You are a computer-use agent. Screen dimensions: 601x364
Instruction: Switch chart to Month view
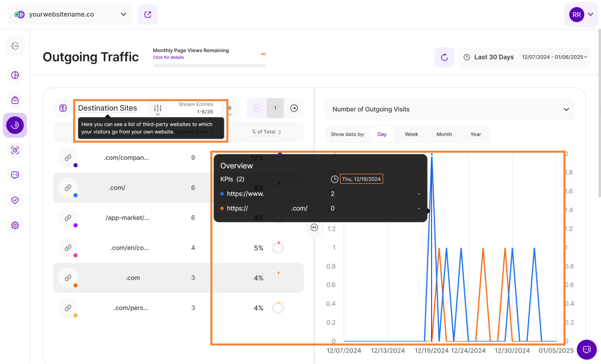[444, 134]
